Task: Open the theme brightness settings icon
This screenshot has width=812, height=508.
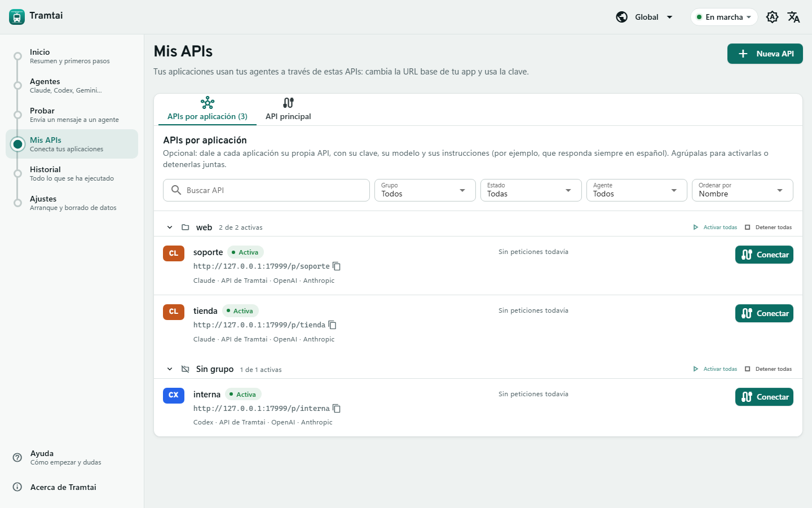Action: 773,17
